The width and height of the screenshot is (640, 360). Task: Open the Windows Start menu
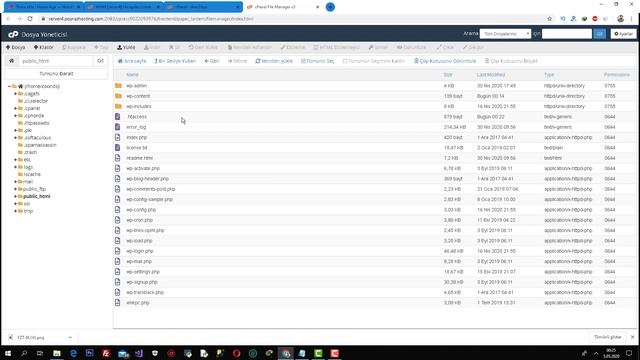(8, 353)
